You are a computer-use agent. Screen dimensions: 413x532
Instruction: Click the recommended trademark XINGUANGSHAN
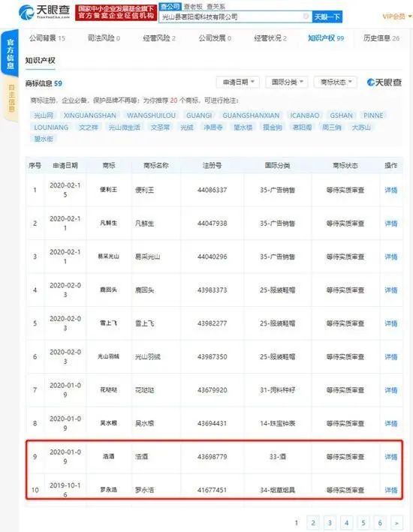90,116
